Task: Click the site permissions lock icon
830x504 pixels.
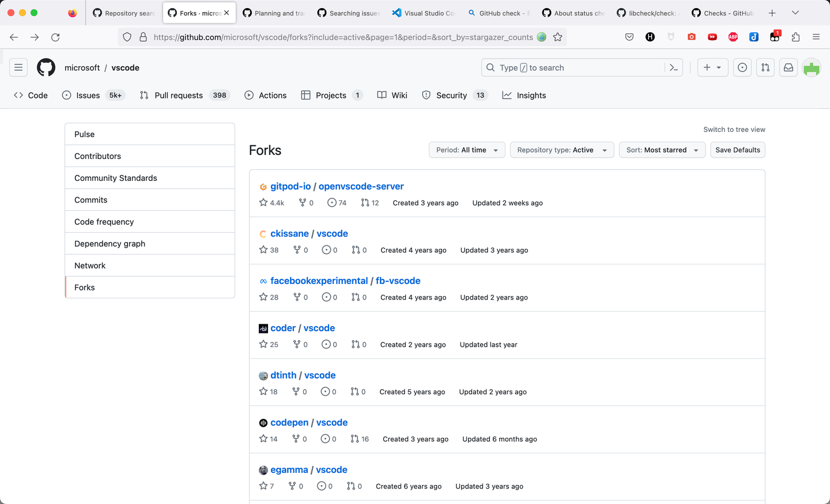Action: coord(143,37)
